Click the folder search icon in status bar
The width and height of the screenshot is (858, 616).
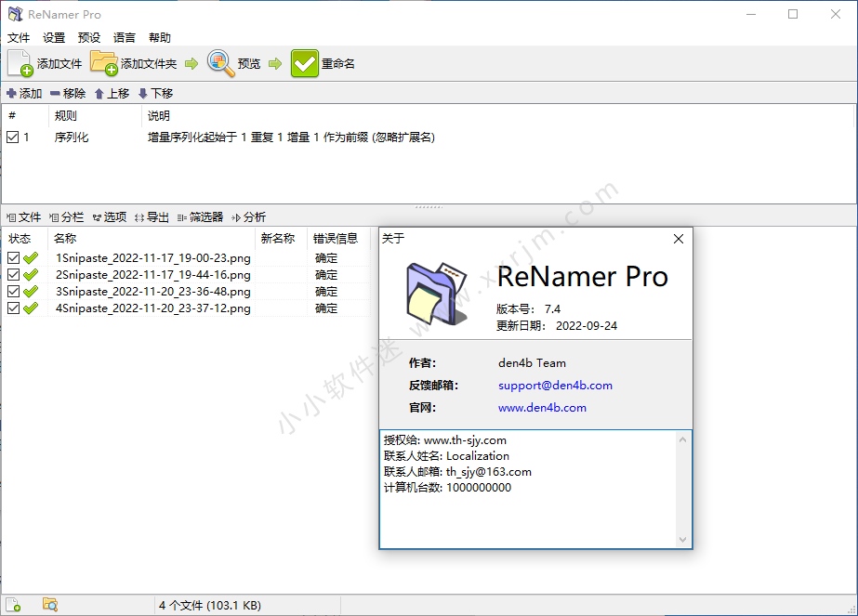tap(50, 605)
